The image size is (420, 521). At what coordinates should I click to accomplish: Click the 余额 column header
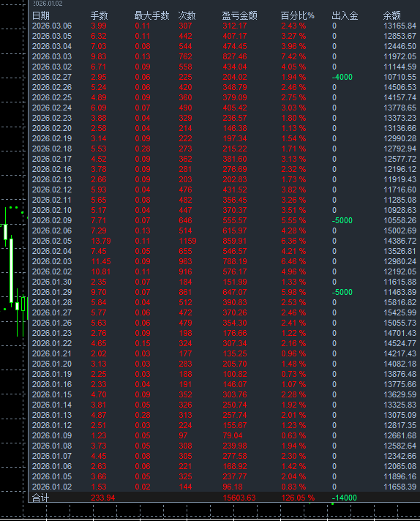click(391, 15)
